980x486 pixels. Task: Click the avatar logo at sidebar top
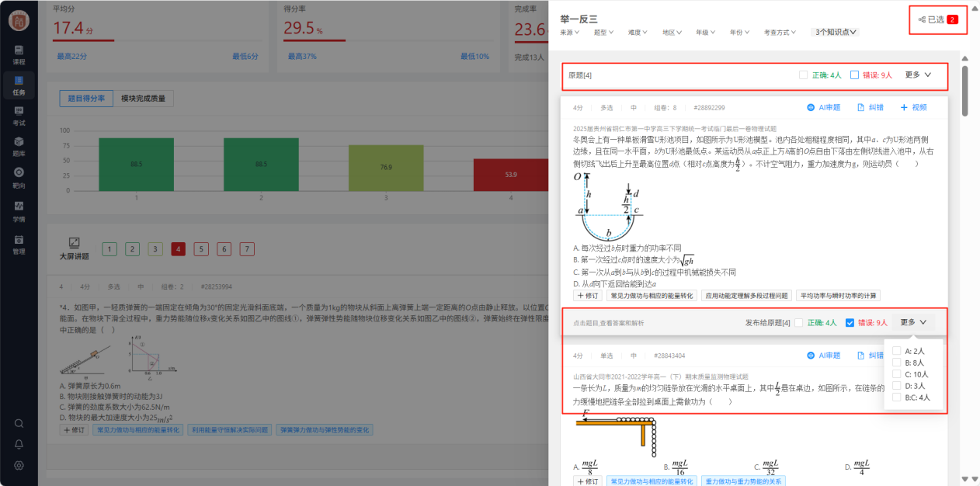tap(19, 20)
